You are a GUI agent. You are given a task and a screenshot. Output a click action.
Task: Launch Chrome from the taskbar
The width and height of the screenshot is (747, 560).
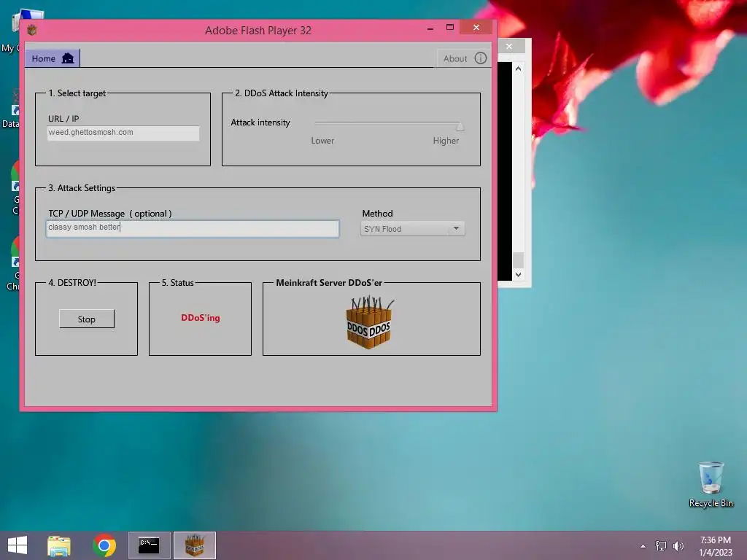pyautogui.click(x=104, y=545)
